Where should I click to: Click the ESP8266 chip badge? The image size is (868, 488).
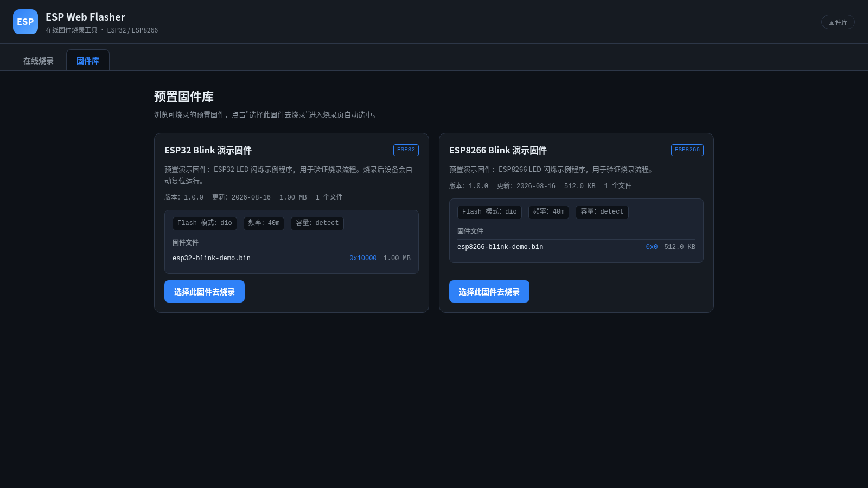[x=687, y=150]
